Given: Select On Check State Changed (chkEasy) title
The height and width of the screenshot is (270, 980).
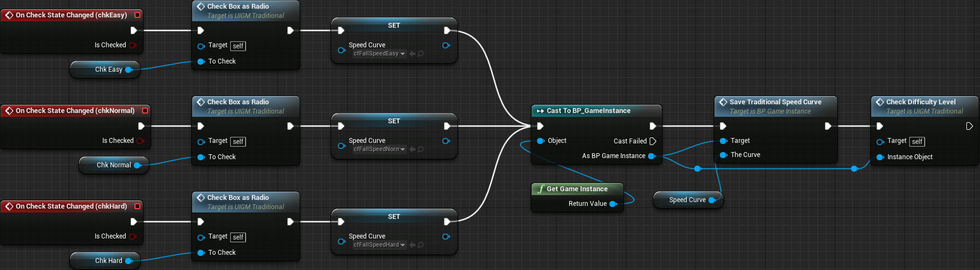Looking at the screenshot, I should pyautogui.click(x=71, y=15).
